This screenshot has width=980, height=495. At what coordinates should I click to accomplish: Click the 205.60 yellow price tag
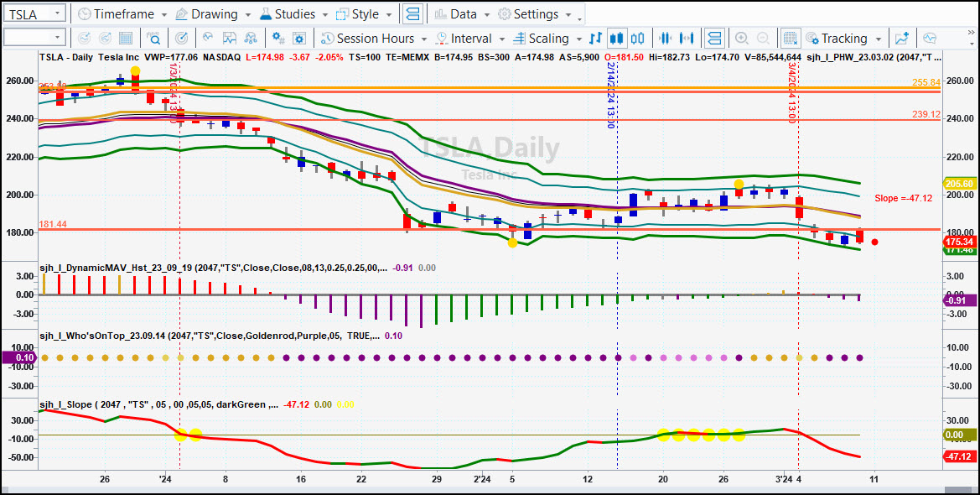959,184
